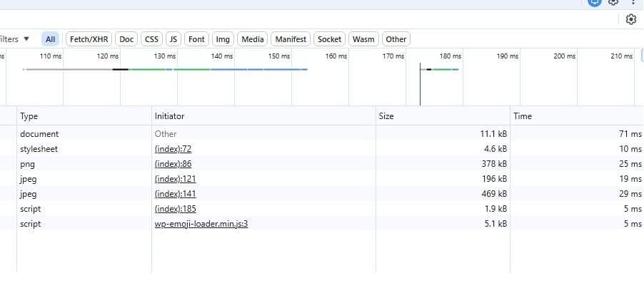Image resolution: width=644 pixels, height=293 pixels.
Task: Filter requests by Doc type
Action: pyautogui.click(x=126, y=39)
